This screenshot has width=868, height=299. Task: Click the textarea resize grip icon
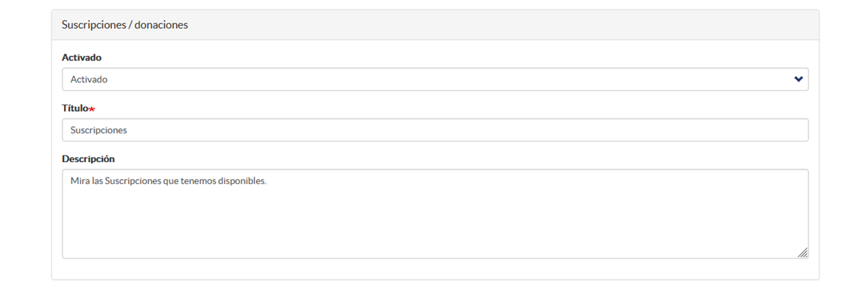802,253
